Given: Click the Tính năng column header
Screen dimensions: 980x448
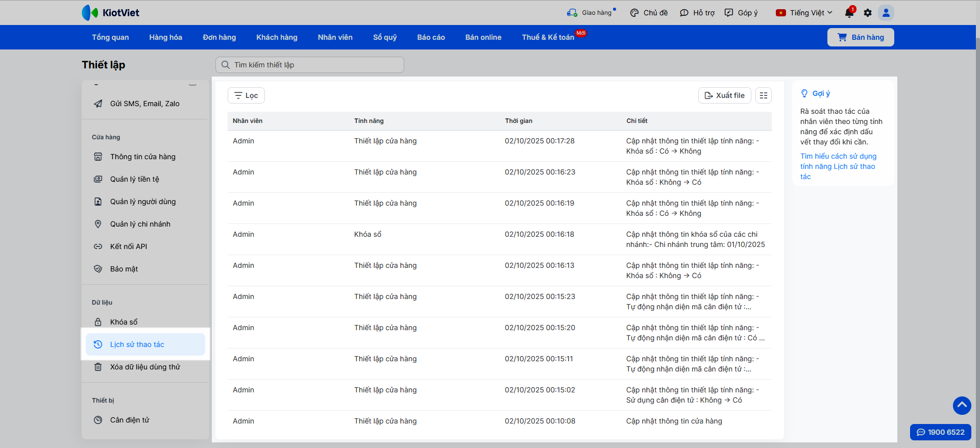Looking at the screenshot, I should coord(369,121).
